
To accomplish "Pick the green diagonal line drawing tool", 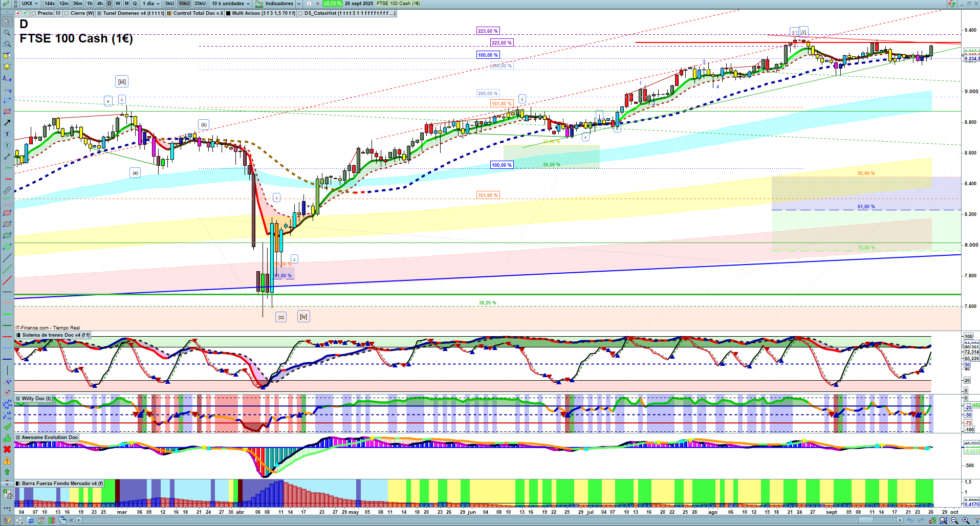I will pyautogui.click(x=7, y=269).
